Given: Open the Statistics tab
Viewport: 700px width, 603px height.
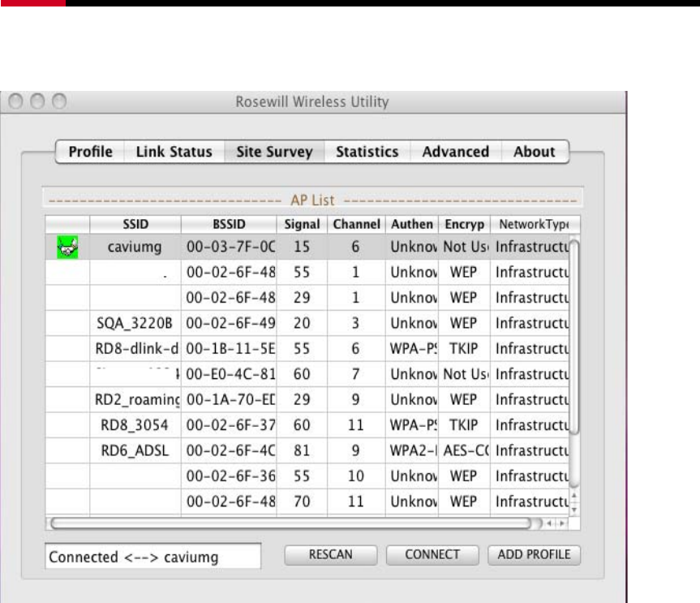Looking at the screenshot, I should point(367,152).
